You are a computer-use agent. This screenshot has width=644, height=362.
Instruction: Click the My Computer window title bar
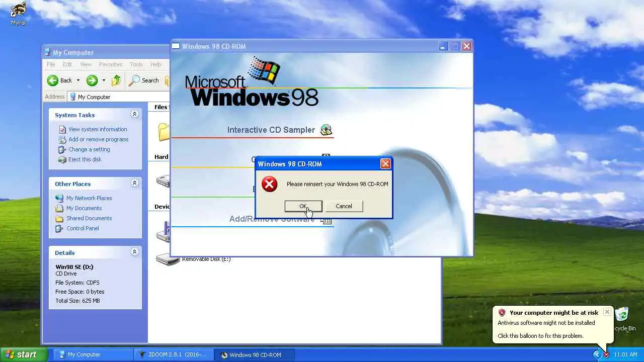[107, 52]
